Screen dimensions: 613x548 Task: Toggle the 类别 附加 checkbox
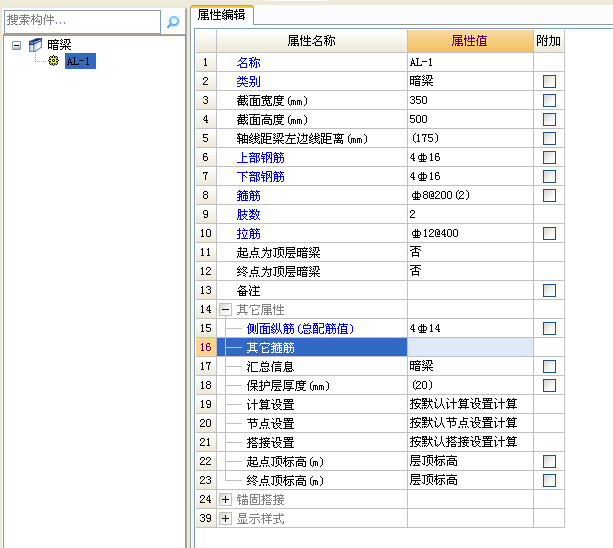click(x=548, y=81)
